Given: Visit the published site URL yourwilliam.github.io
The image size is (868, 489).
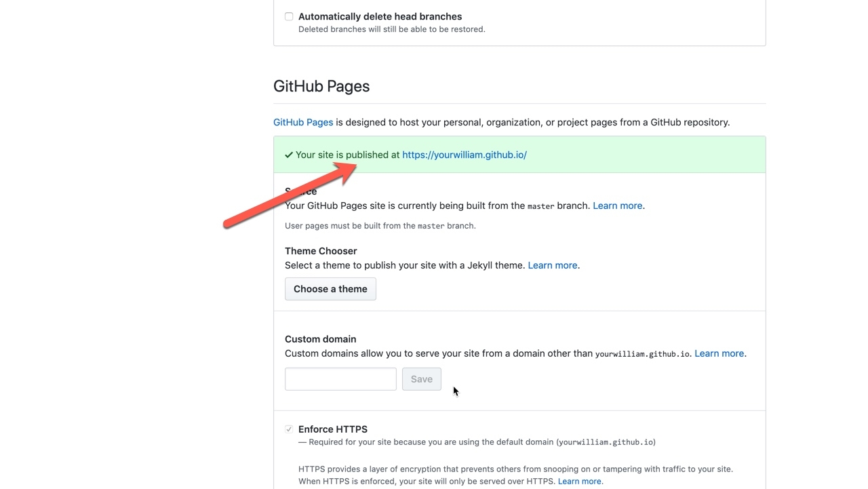Looking at the screenshot, I should (x=464, y=155).
